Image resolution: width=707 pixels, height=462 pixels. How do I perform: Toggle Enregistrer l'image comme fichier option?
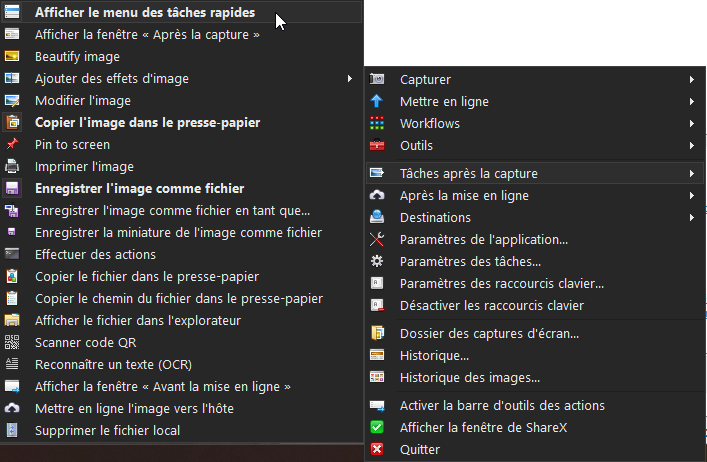tap(139, 188)
